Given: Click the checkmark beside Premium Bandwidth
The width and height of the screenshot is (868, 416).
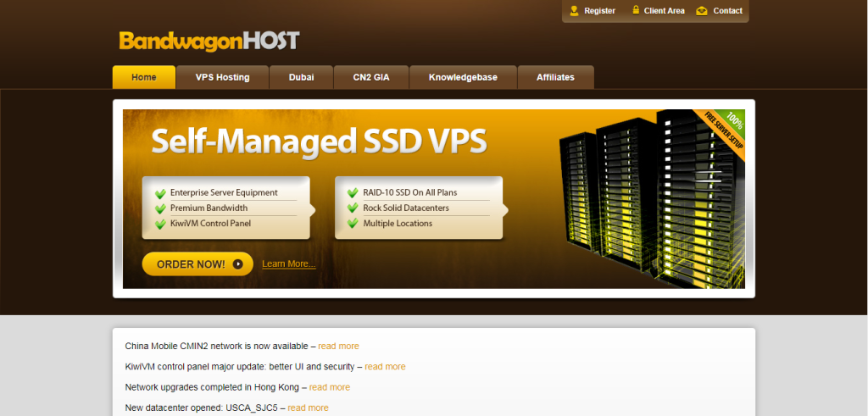Looking at the screenshot, I should coord(160,208).
